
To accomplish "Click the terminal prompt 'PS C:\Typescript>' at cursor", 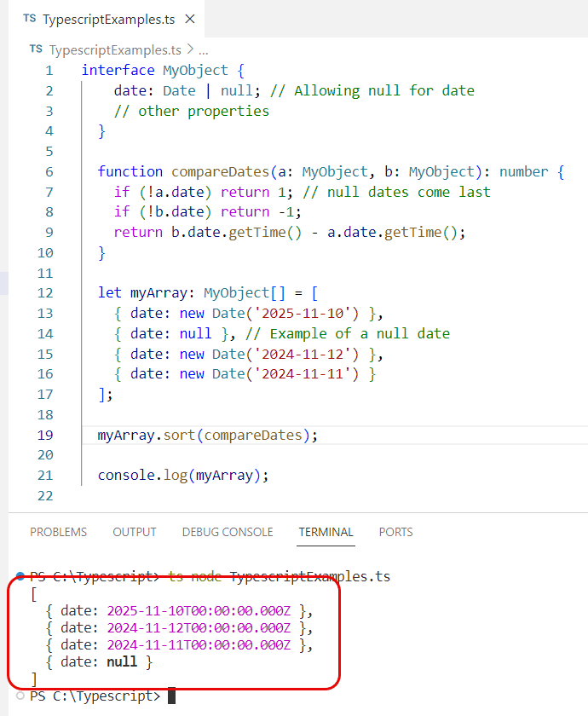I will click(95, 696).
